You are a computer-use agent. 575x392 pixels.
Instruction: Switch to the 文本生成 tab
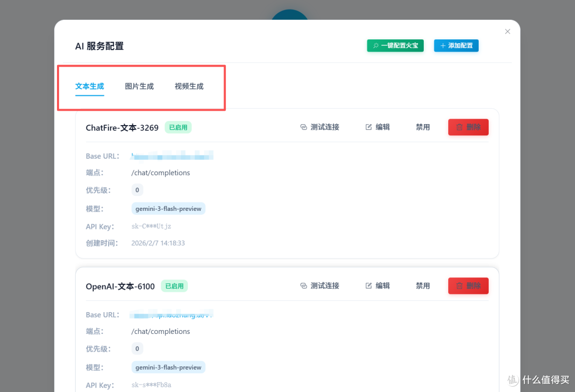[89, 86]
